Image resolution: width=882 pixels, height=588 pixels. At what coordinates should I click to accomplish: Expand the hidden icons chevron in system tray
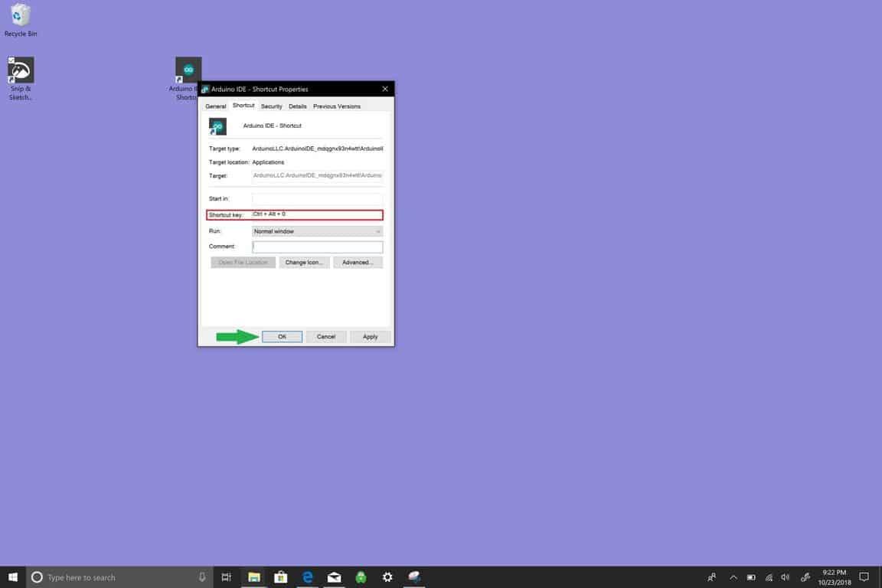[x=733, y=577]
